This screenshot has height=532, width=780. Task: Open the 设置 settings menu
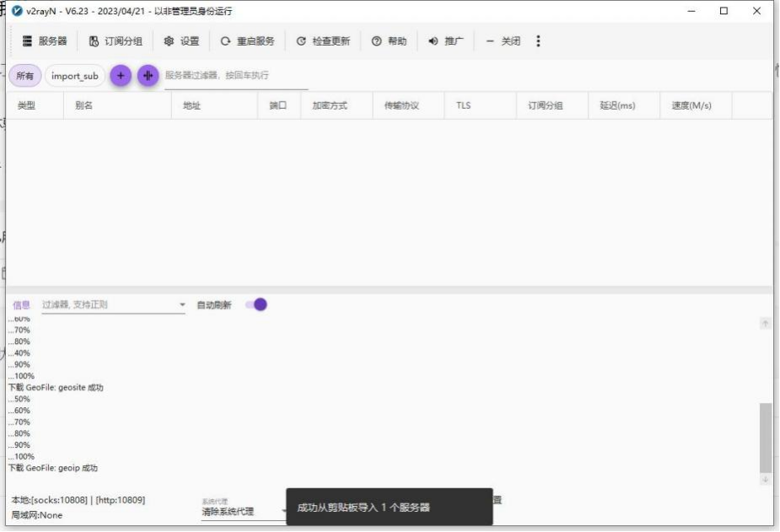(x=181, y=41)
